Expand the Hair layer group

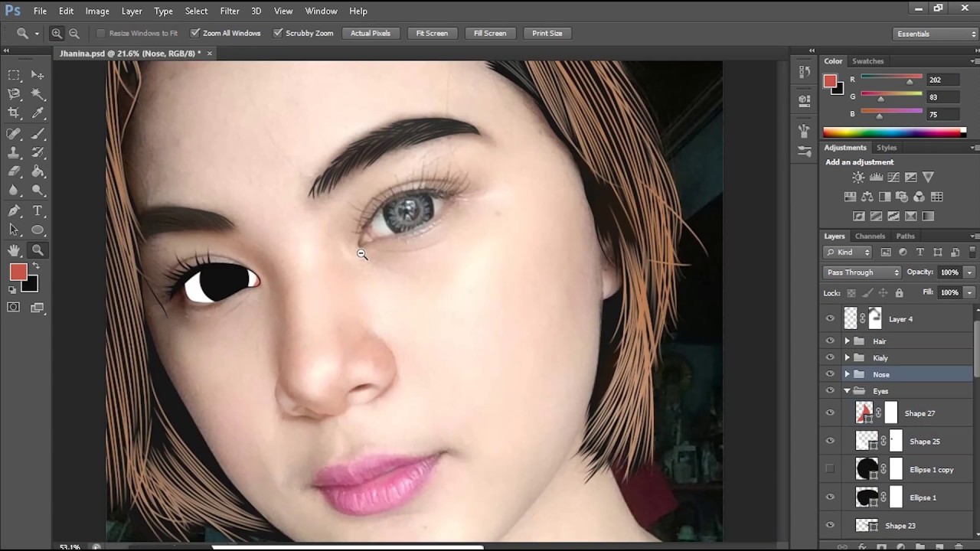(x=847, y=341)
